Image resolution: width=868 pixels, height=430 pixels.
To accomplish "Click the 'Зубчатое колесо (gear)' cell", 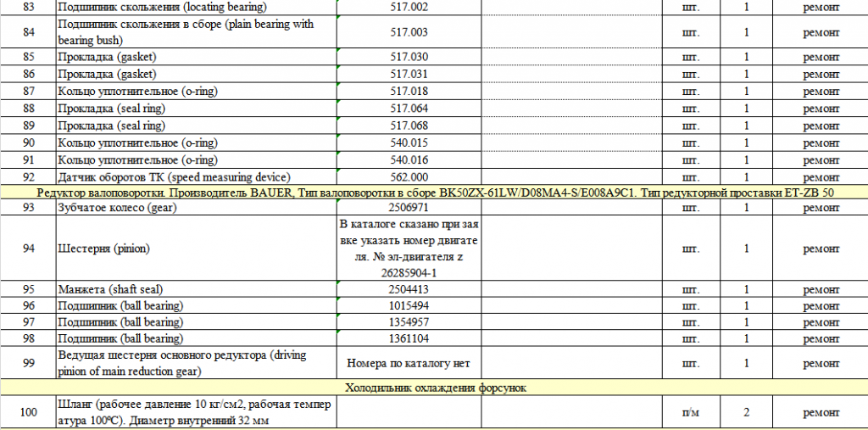I will [195, 209].
